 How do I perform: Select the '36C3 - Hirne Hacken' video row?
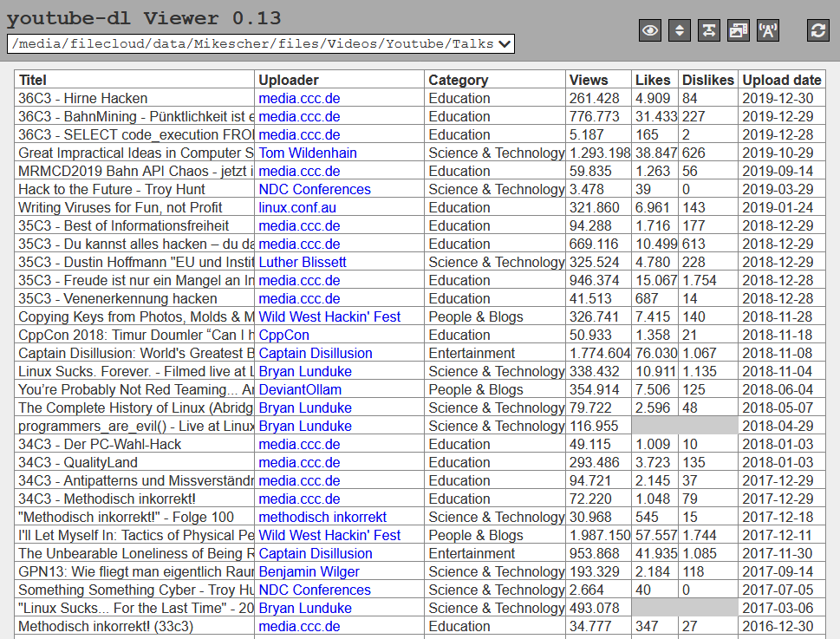pos(83,98)
